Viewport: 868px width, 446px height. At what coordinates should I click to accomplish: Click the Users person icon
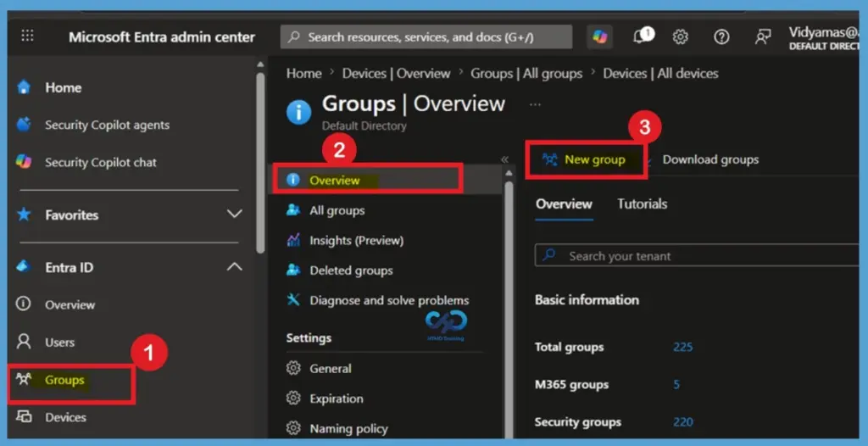24,342
